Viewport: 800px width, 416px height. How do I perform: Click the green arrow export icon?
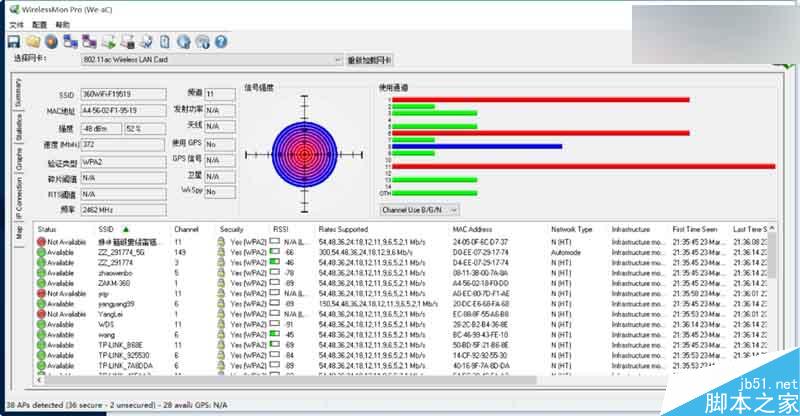[x=109, y=41]
